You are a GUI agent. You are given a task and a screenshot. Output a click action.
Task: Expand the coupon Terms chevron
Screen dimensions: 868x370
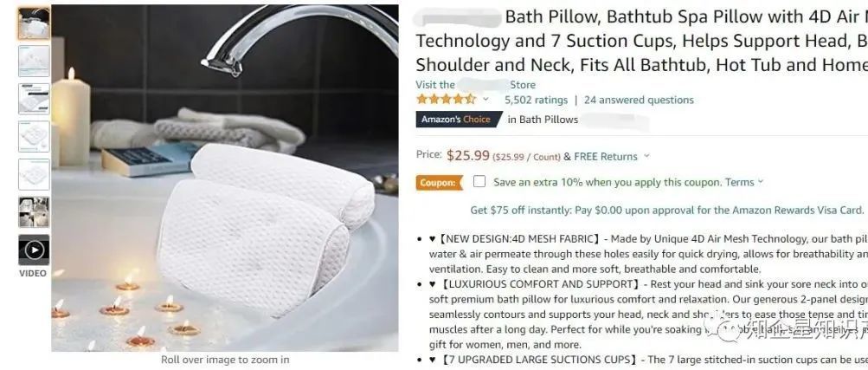(x=760, y=181)
